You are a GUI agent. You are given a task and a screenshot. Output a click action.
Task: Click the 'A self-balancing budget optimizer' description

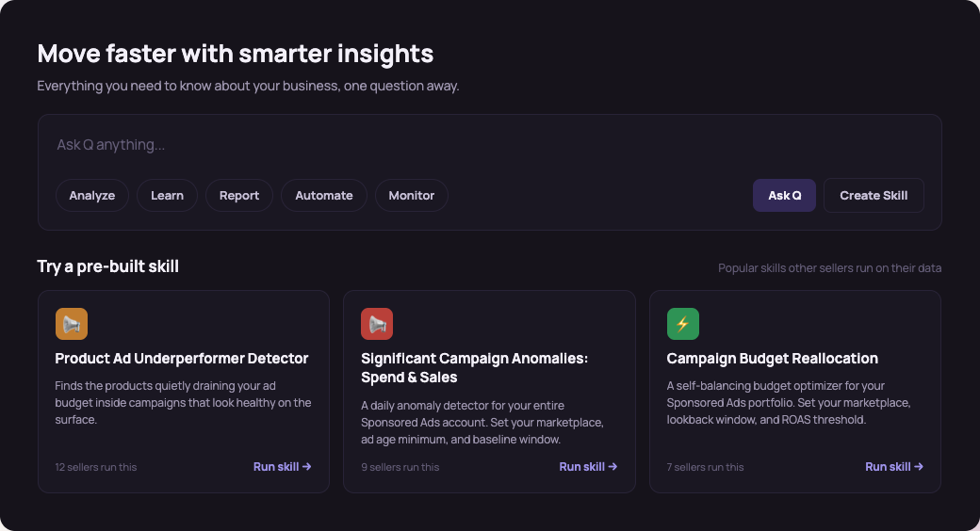click(788, 403)
